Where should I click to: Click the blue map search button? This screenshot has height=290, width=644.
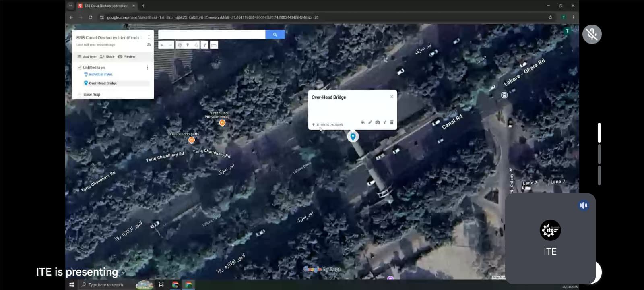(x=275, y=35)
